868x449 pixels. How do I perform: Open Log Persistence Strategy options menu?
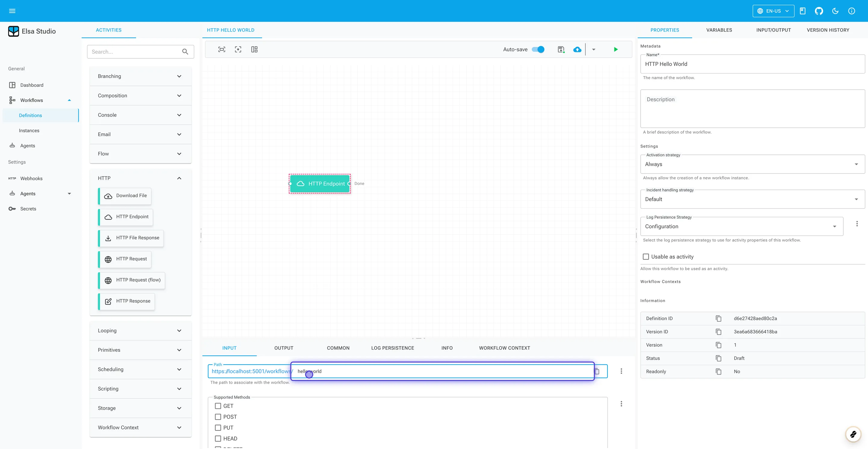(857, 224)
